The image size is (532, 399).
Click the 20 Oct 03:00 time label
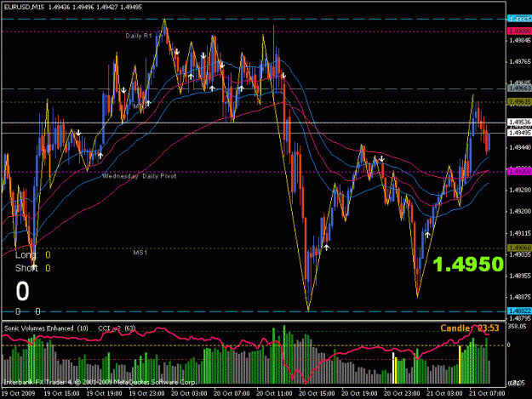coord(189,394)
